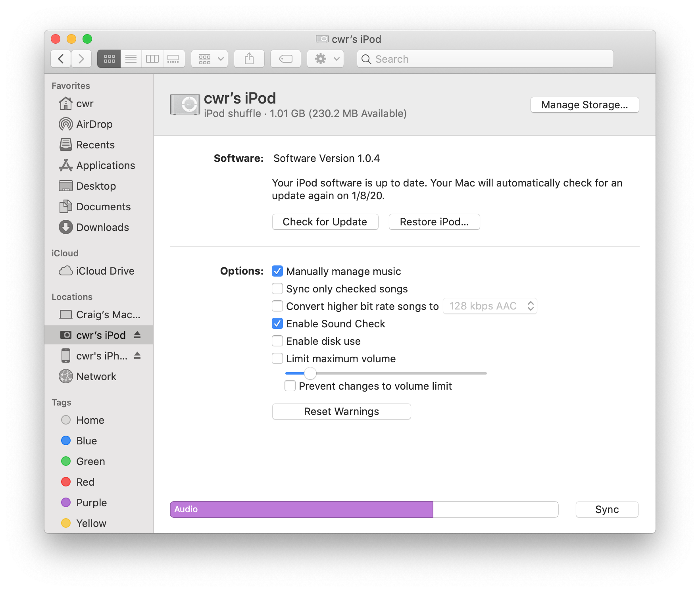The height and width of the screenshot is (592, 700).
Task: Open Recents in the sidebar
Action: tap(99, 145)
